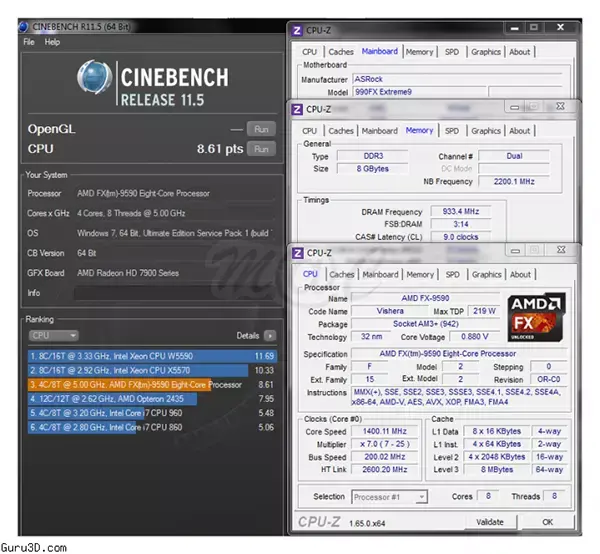Click the Validate button in CPU-Z
This screenshot has height=554, width=600.
coord(490,522)
